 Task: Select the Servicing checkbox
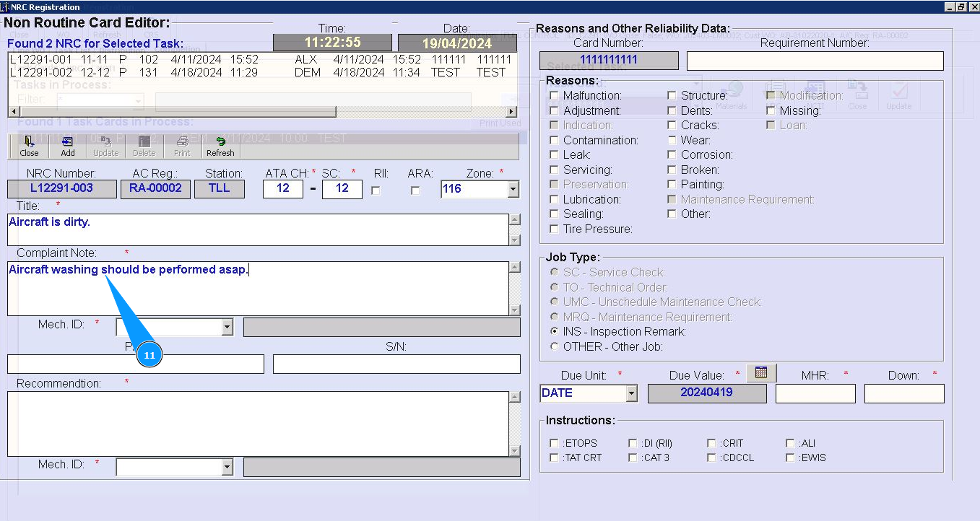(x=554, y=170)
